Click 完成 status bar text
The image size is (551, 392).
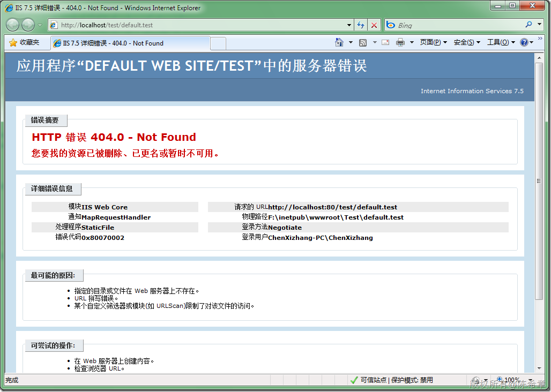tap(12, 380)
